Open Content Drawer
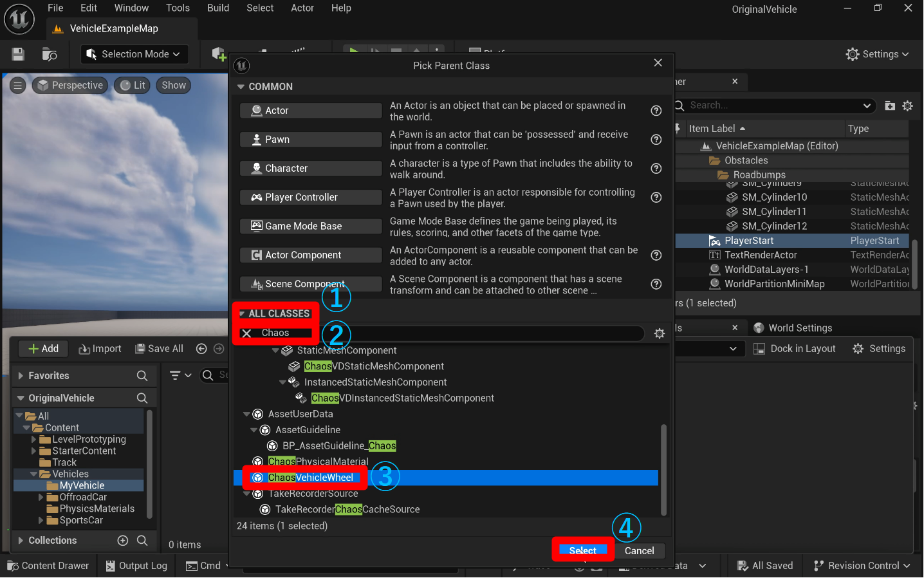The height and width of the screenshot is (578, 924). click(48, 566)
